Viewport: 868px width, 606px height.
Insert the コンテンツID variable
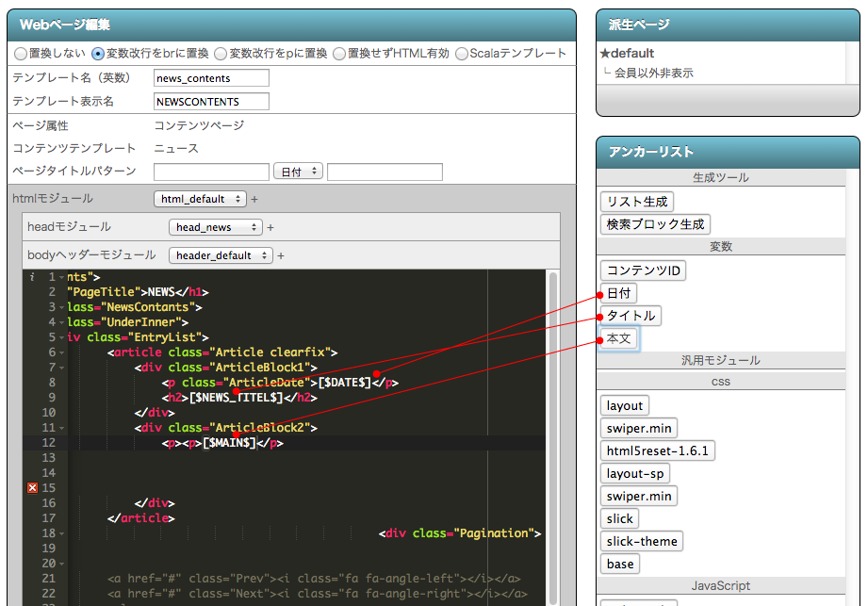tap(643, 270)
